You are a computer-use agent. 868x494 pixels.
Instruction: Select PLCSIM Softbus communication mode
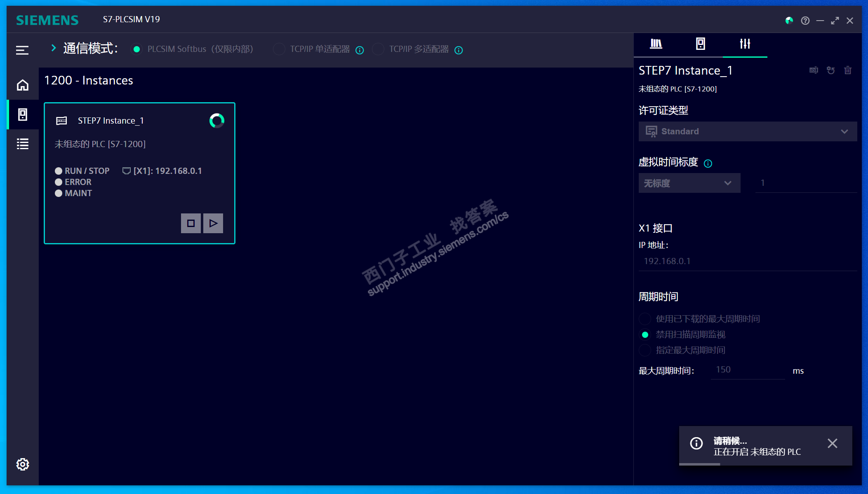click(x=137, y=49)
